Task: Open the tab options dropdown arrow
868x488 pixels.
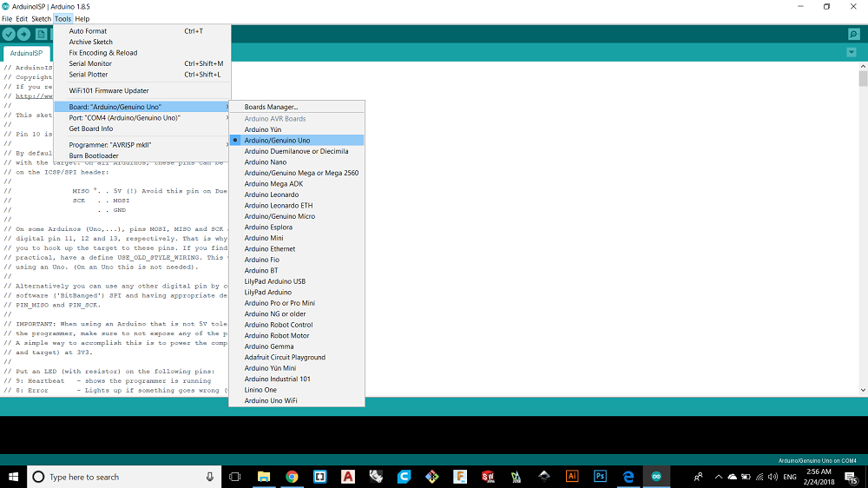Action: pyautogui.click(x=852, y=53)
